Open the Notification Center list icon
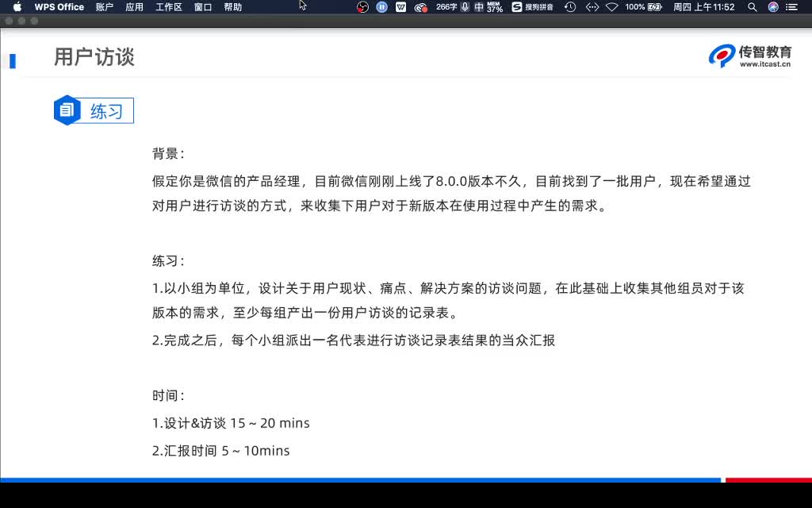812x508 pixels. (x=791, y=6)
